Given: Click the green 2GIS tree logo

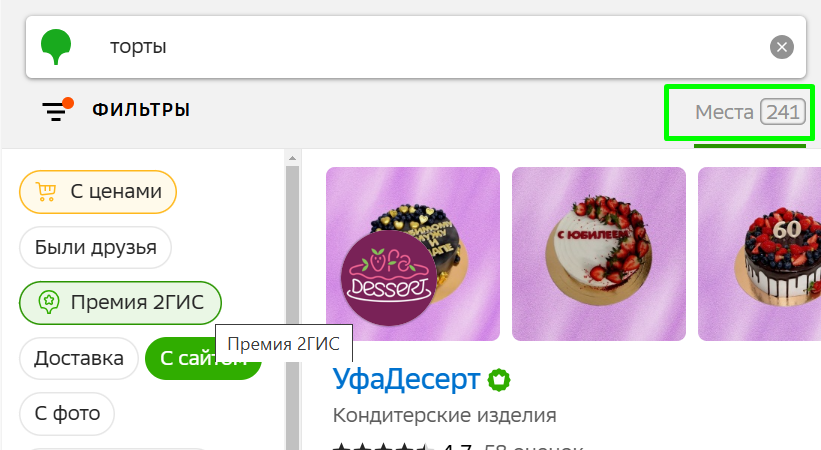Looking at the screenshot, I should 56,46.
